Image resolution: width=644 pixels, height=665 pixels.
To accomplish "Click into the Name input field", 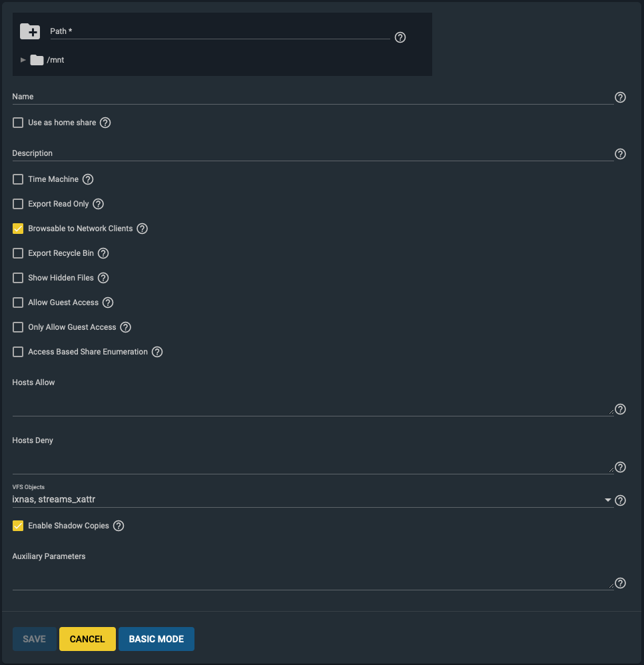I will (313, 97).
